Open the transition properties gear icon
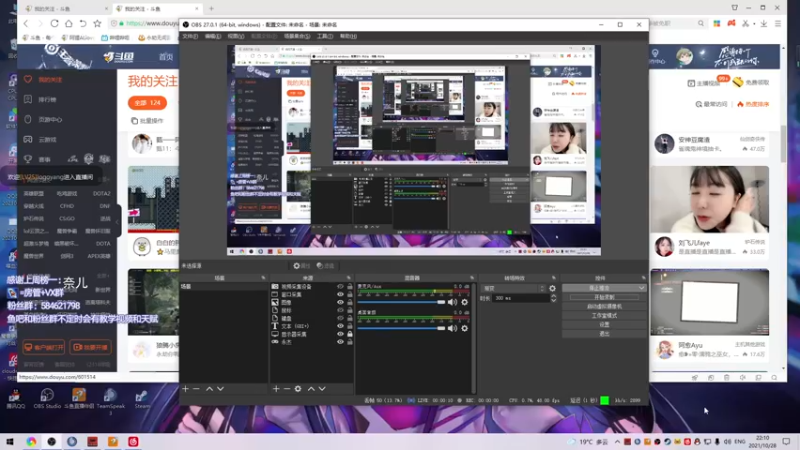Image resolution: width=800 pixels, height=450 pixels. tap(552, 288)
